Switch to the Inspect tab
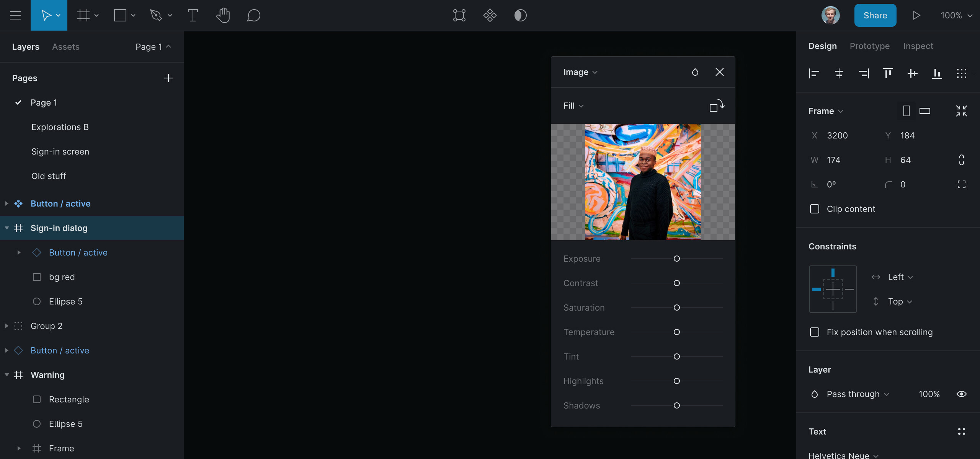Image resolution: width=980 pixels, height=459 pixels. point(918,46)
